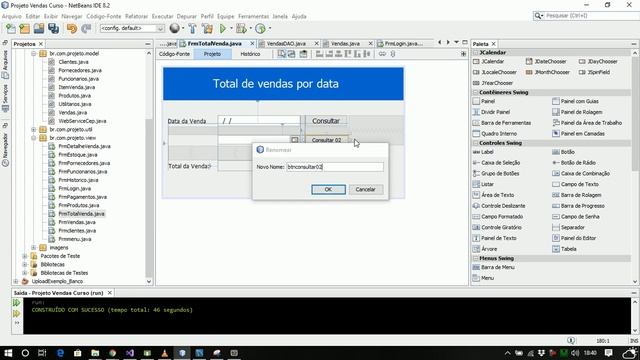Viewport: 640px width, 360px height.
Task: Switch to Código-Fonte view
Action: tap(174, 54)
